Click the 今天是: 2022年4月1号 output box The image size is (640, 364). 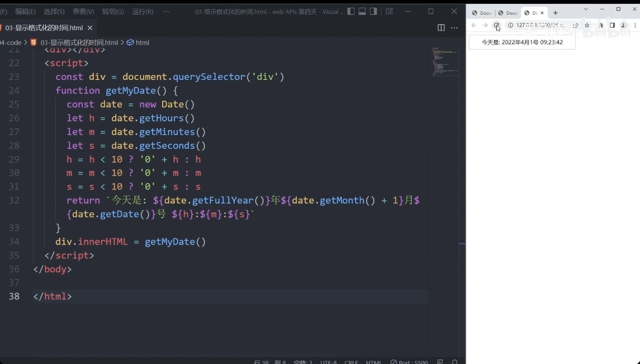pos(522,42)
